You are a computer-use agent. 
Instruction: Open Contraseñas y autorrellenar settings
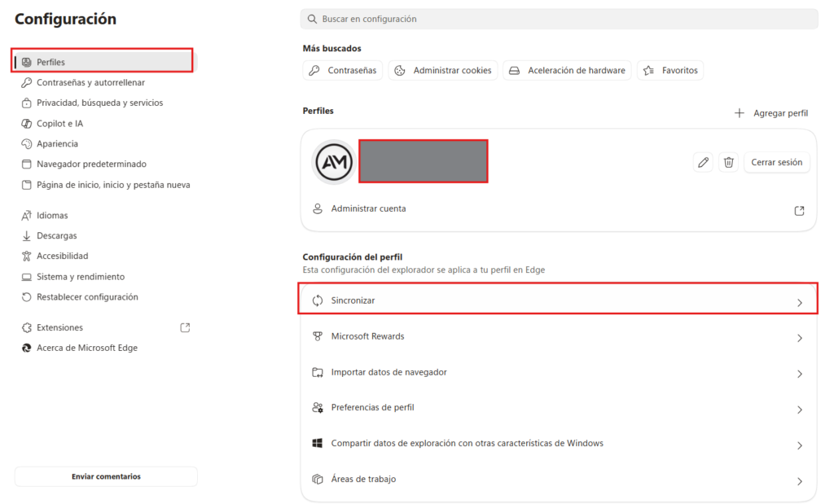90,82
